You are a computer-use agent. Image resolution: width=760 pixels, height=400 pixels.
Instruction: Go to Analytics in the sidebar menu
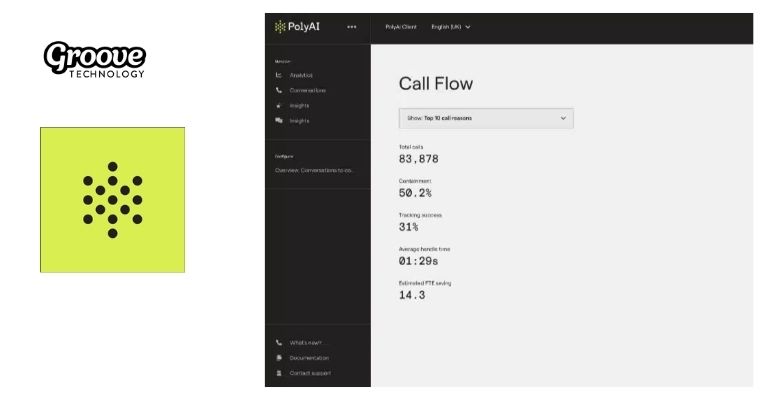click(301, 75)
